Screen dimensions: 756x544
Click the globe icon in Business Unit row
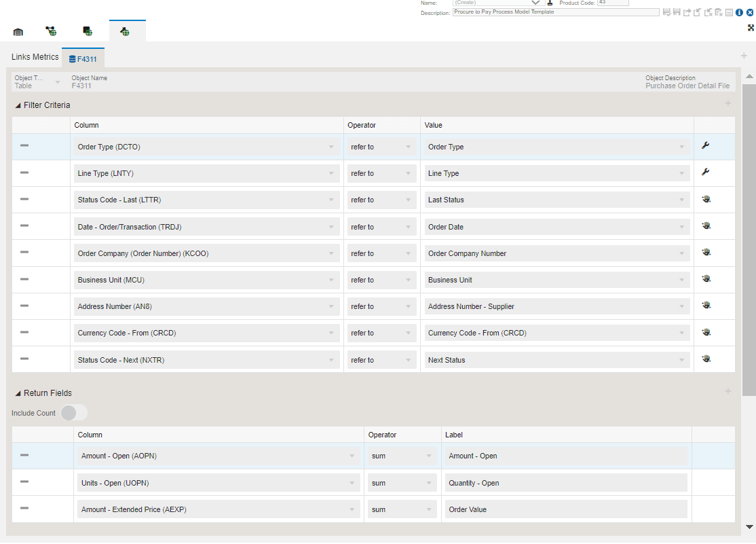click(x=706, y=278)
